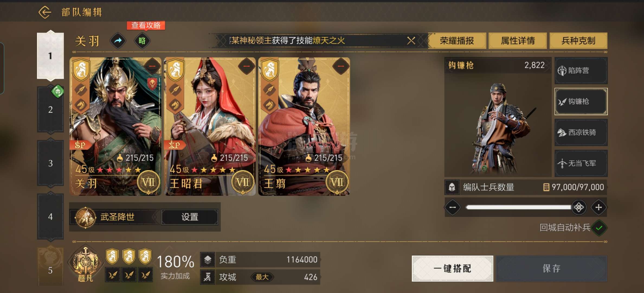Toggle the 回城自动补兵 checkbox

599,228
